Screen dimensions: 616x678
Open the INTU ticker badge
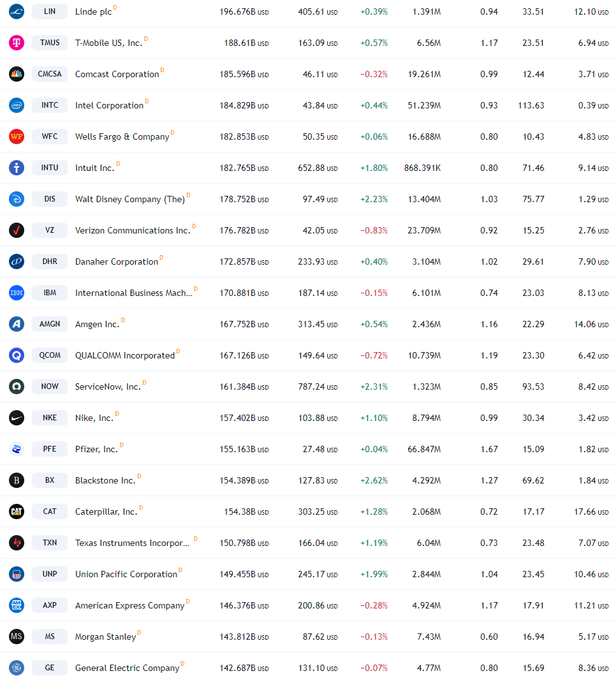50,168
